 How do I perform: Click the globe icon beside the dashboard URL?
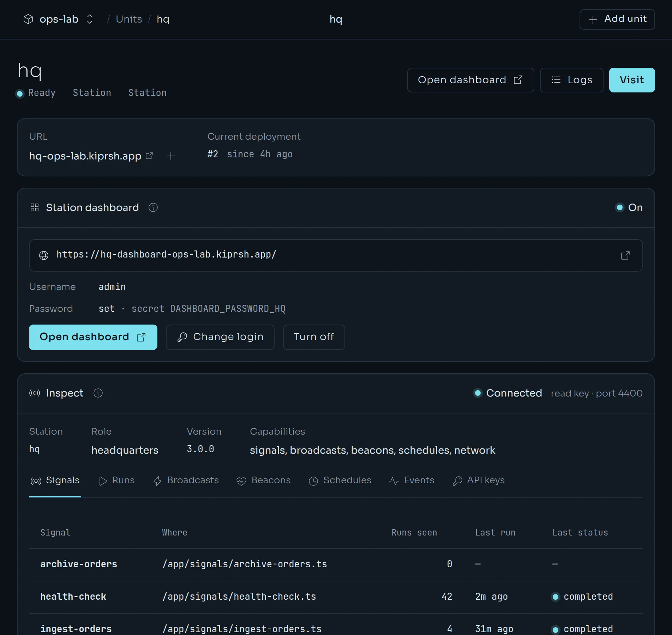[x=44, y=255]
